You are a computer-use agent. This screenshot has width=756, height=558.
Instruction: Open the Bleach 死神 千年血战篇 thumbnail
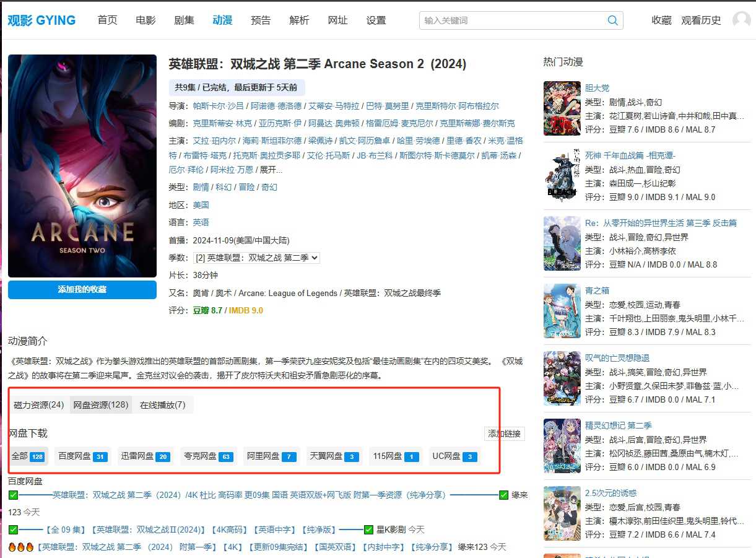click(562, 176)
